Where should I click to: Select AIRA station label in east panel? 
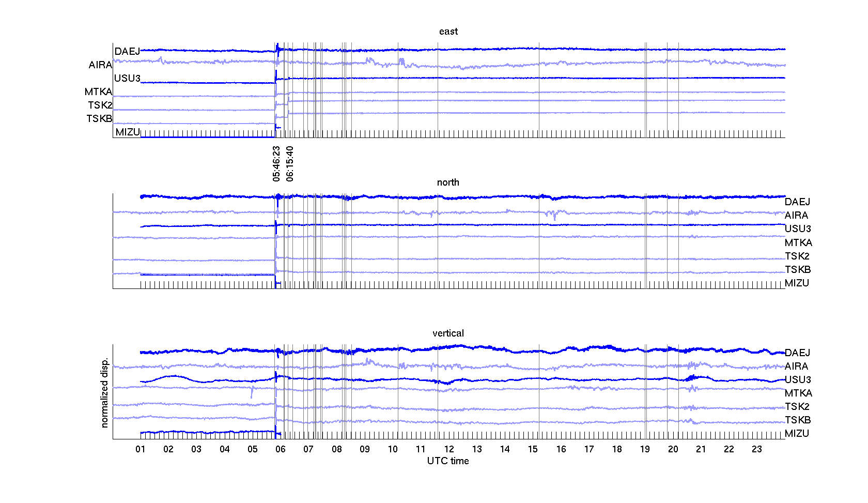(x=100, y=65)
